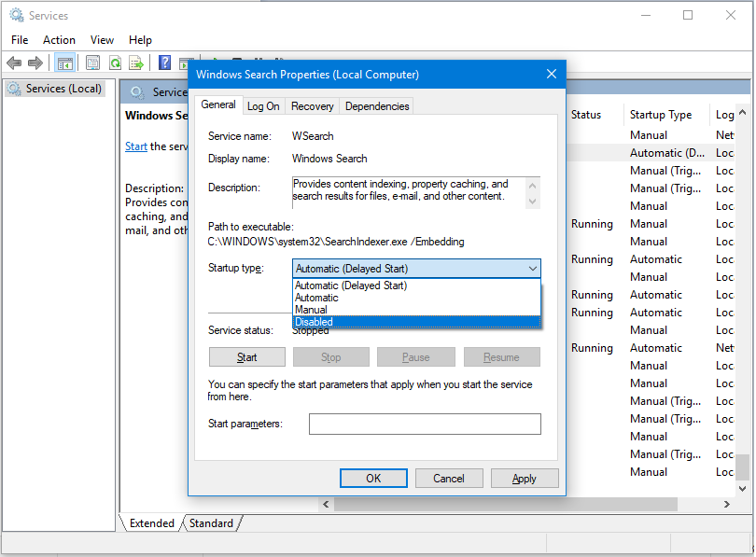The height and width of the screenshot is (557, 756).
Task: Open the File menu
Action: [x=20, y=40]
